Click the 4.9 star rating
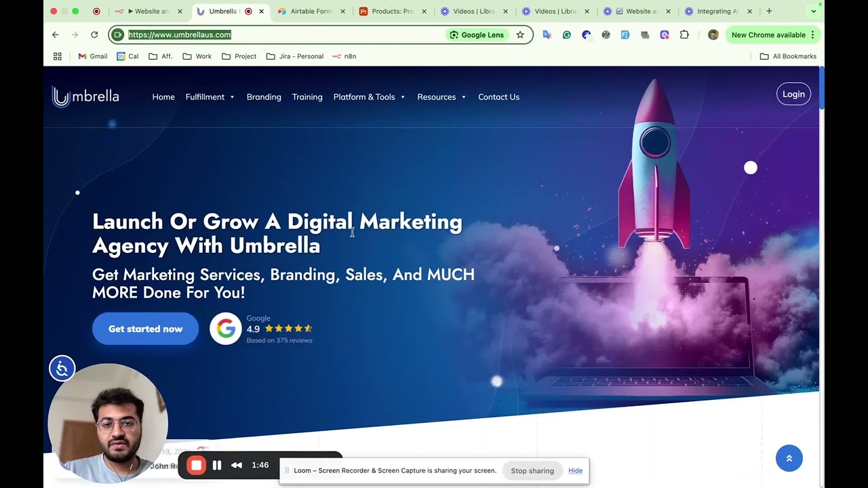This screenshot has width=868, height=488. (279, 329)
